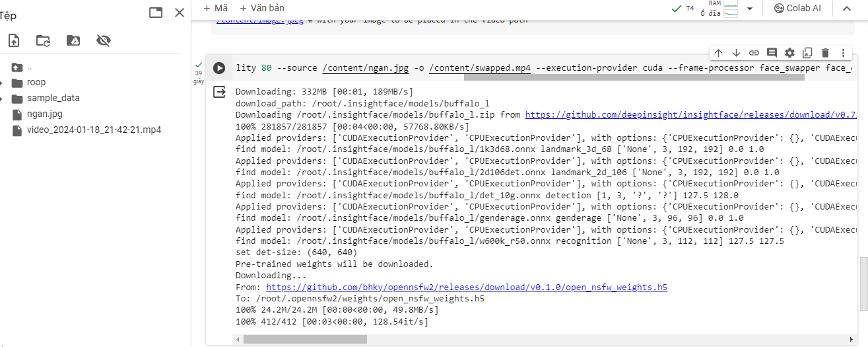Copy link to the current cell
Image resolution: width=868 pixels, height=347 pixels.
point(754,53)
